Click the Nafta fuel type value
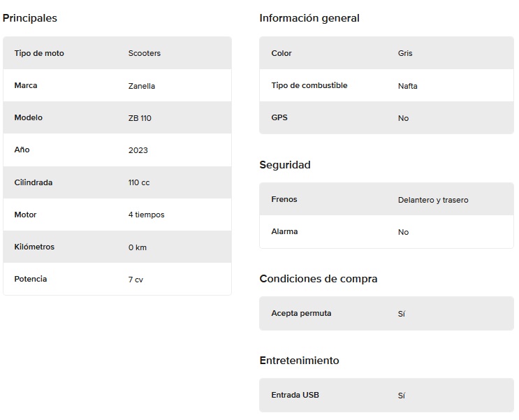519x420 pixels. coord(407,86)
